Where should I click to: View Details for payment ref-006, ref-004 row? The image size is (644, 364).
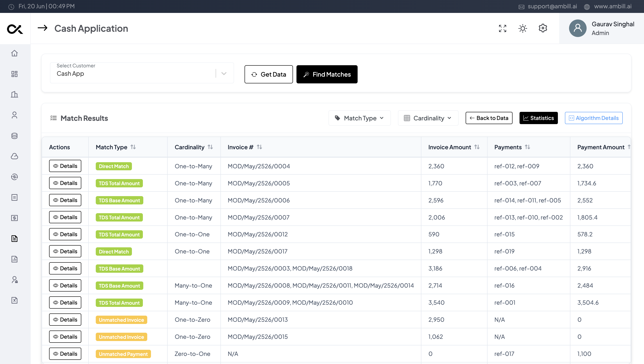point(65,268)
